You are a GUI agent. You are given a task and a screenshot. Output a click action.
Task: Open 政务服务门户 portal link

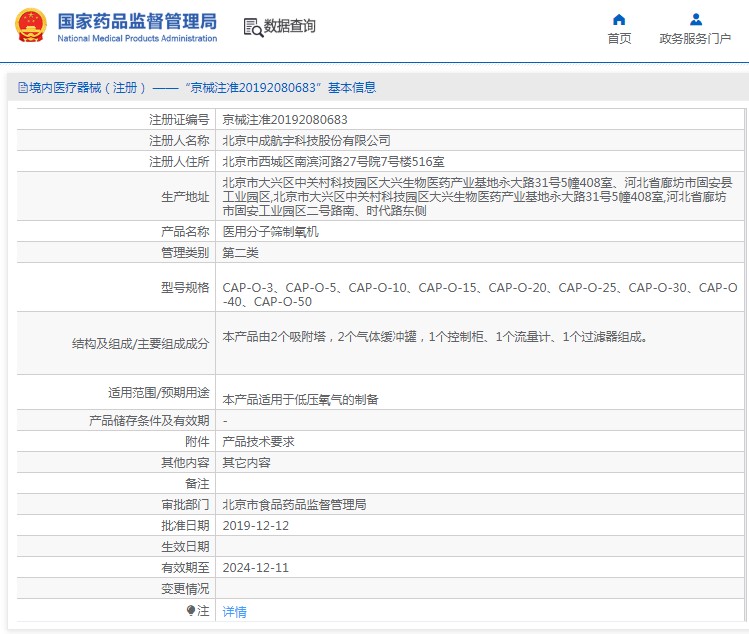tap(695, 38)
